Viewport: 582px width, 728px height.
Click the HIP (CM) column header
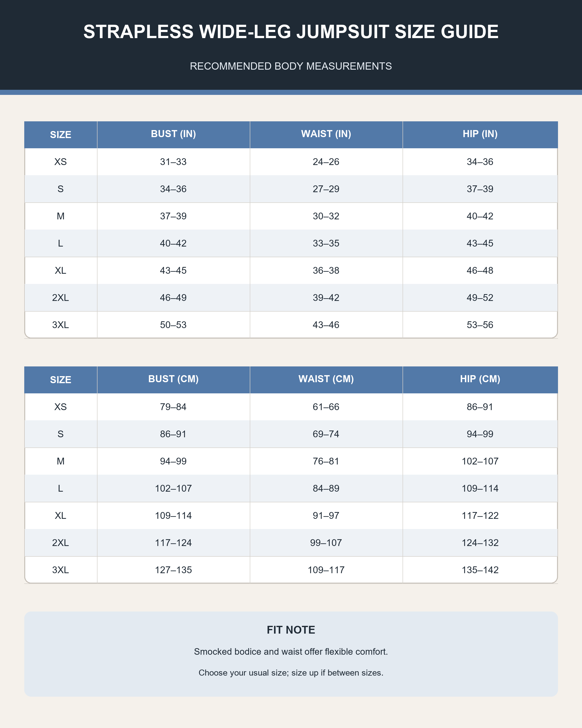480,379
